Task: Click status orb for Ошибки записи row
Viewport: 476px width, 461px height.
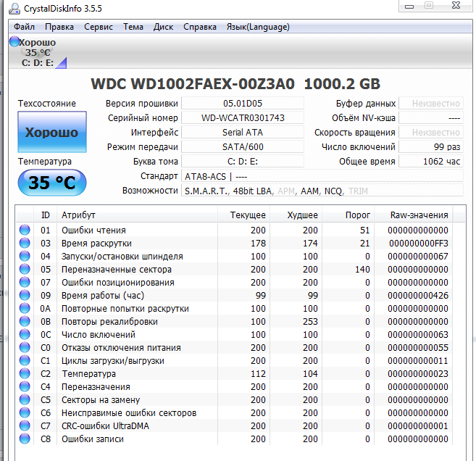Action: (25, 439)
